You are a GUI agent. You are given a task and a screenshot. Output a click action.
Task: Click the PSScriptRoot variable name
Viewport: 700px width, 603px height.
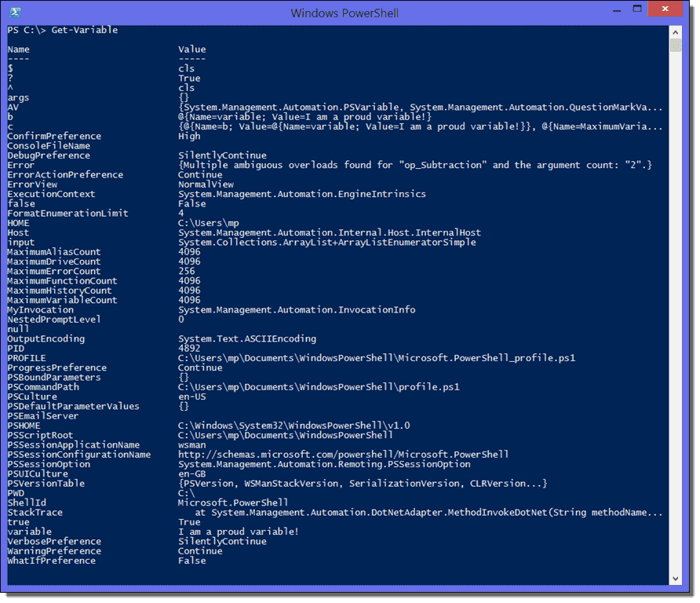click(x=40, y=436)
